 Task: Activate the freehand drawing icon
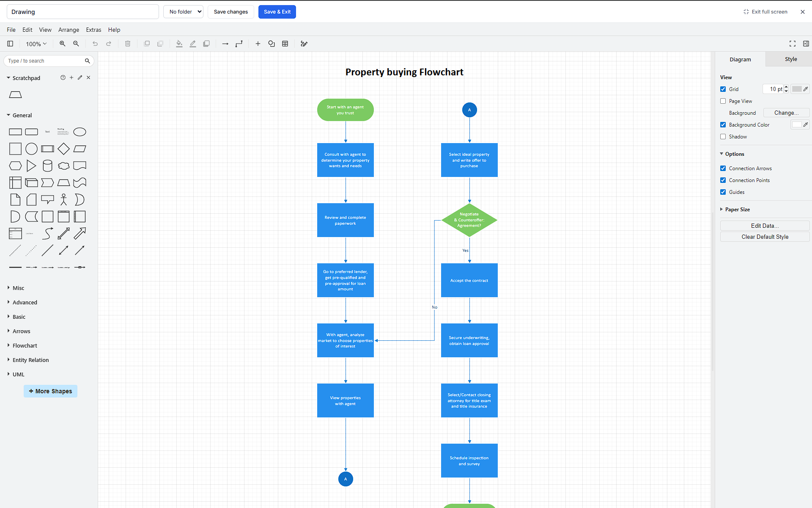(304, 44)
